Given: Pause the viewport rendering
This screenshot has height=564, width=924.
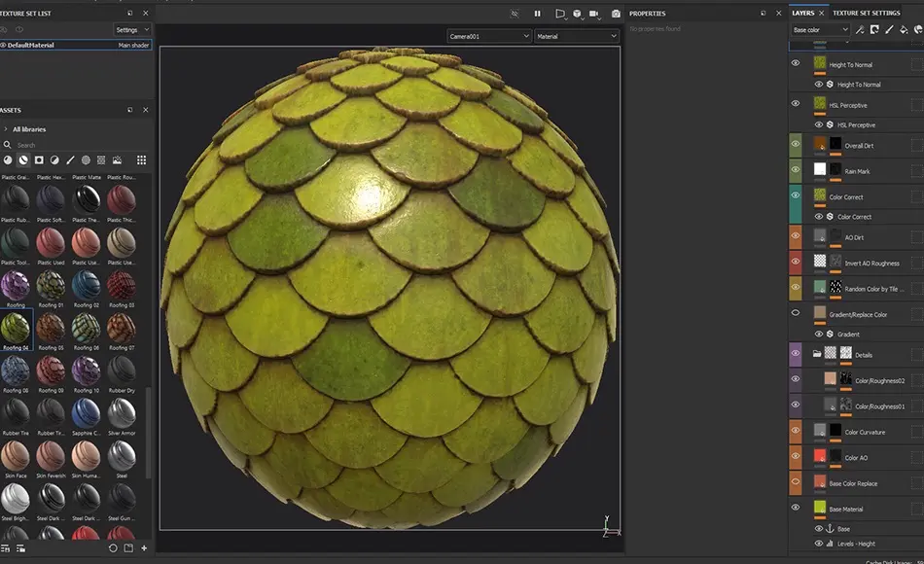Looking at the screenshot, I should [x=538, y=14].
